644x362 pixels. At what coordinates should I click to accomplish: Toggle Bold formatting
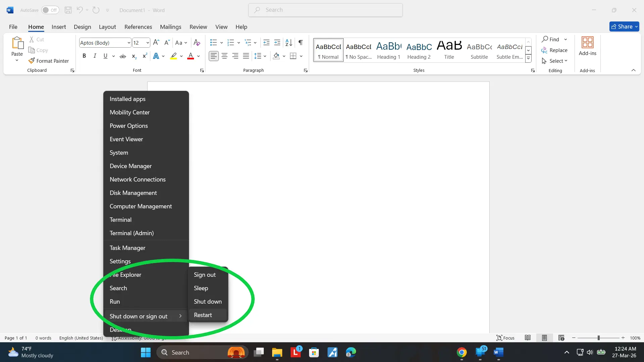coord(84,56)
